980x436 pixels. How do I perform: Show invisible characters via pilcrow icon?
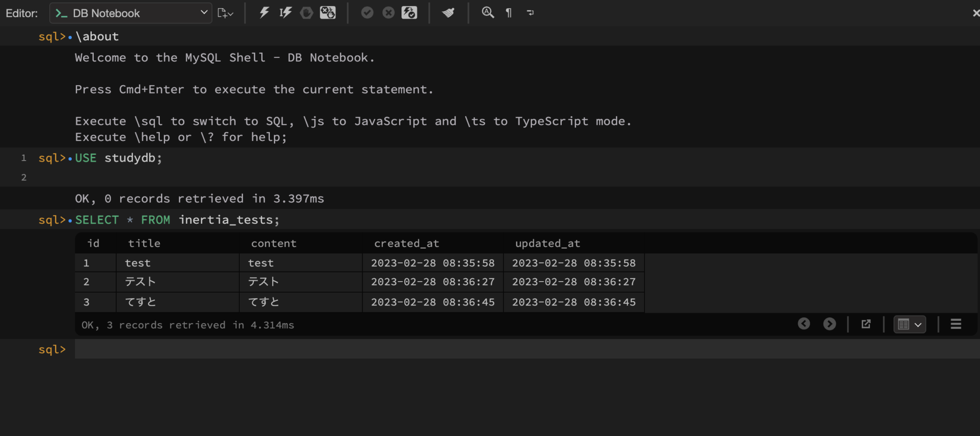point(508,13)
